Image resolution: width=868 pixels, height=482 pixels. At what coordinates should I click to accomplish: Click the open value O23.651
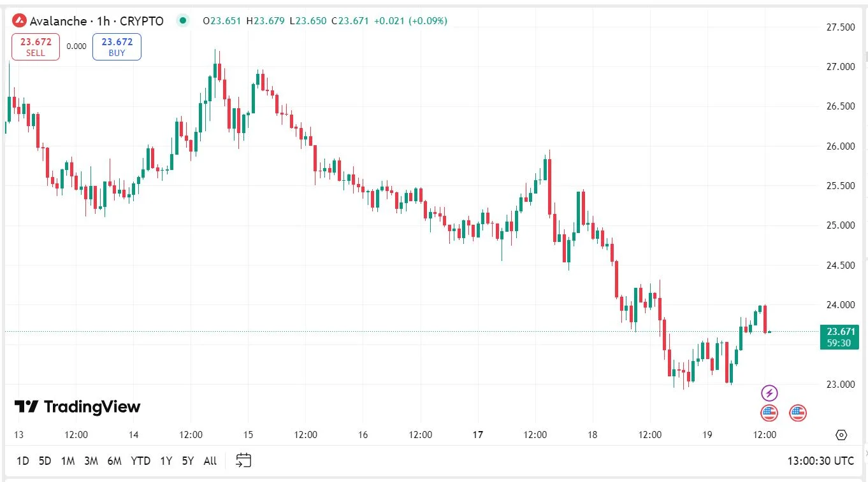point(222,21)
